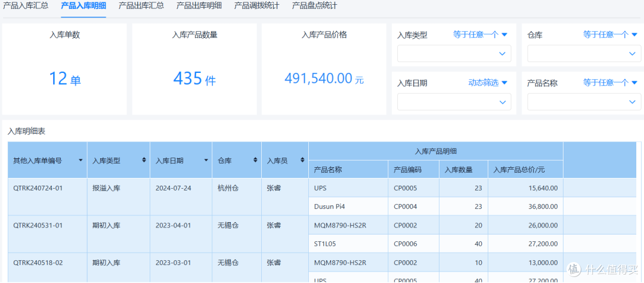Viewport: 644px width, 283px height.
Task: Sort by the 入库员 column arrows
Action: tap(302, 160)
